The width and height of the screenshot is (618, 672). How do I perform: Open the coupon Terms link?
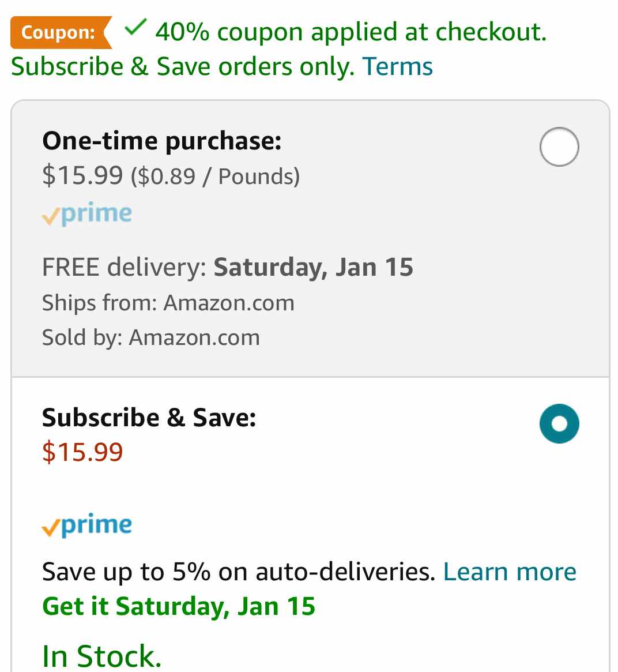pyautogui.click(x=397, y=67)
